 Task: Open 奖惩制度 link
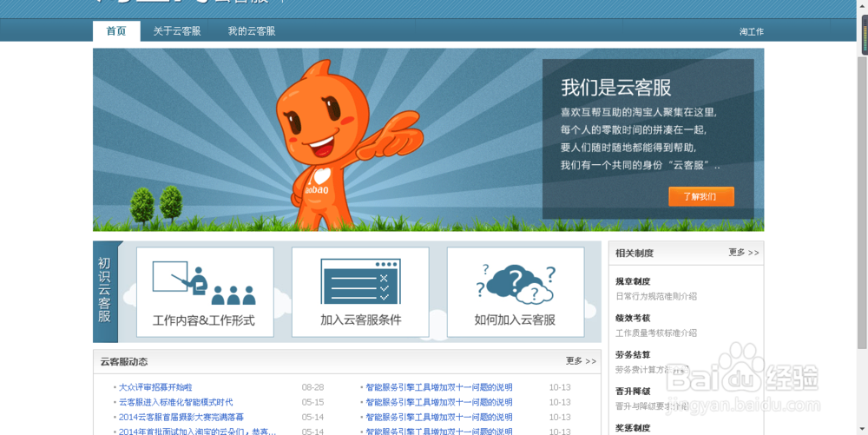click(633, 428)
